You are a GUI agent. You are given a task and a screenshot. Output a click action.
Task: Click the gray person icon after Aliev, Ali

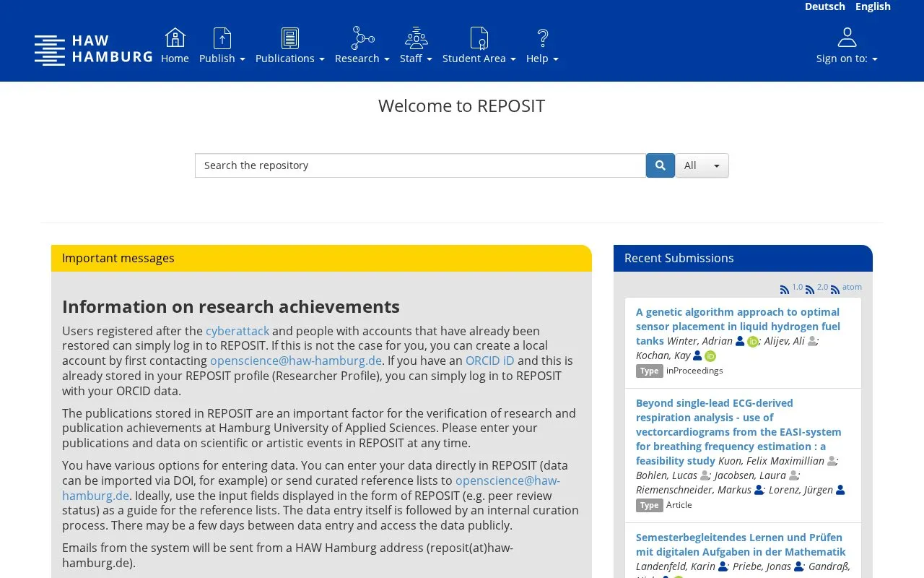(x=812, y=341)
